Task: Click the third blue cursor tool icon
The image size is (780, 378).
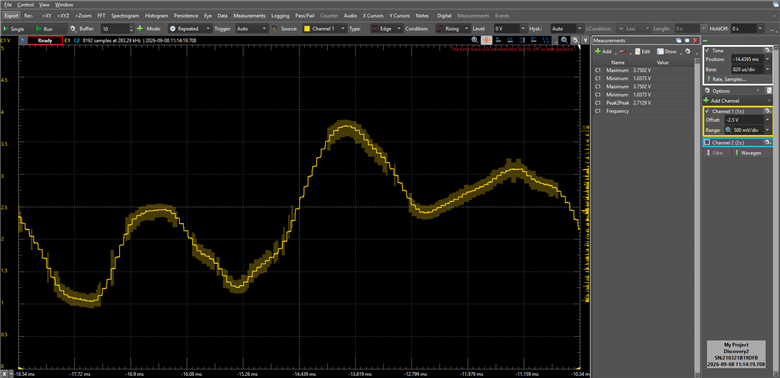Action: point(522,40)
